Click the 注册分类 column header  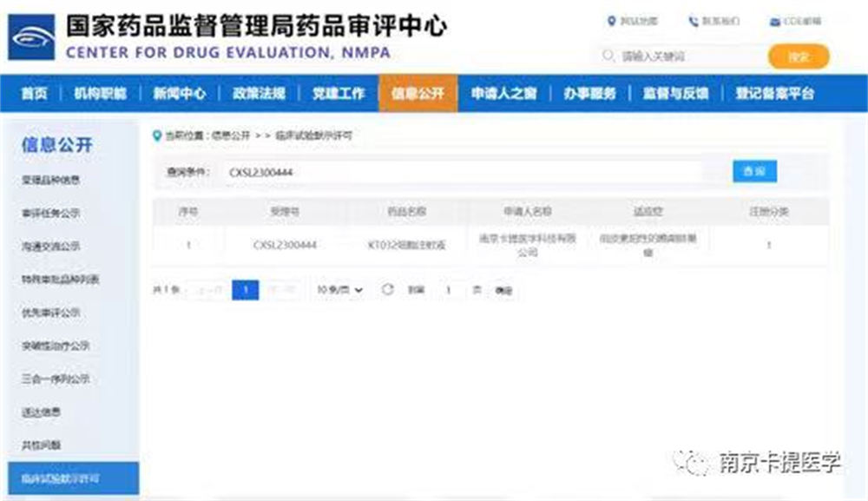pyautogui.click(x=768, y=211)
